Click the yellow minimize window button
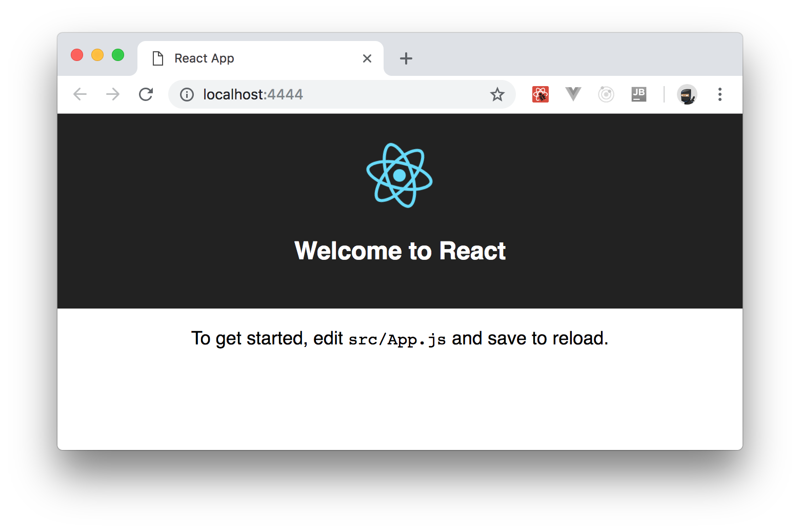This screenshot has width=800, height=532. pyautogui.click(x=97, y=55)
